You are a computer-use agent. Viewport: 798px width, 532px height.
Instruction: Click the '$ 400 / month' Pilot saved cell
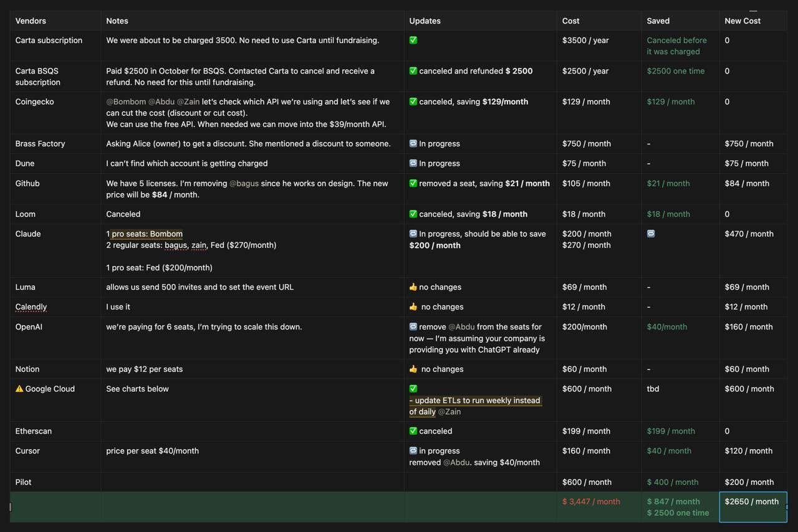[x=681, y=482]
